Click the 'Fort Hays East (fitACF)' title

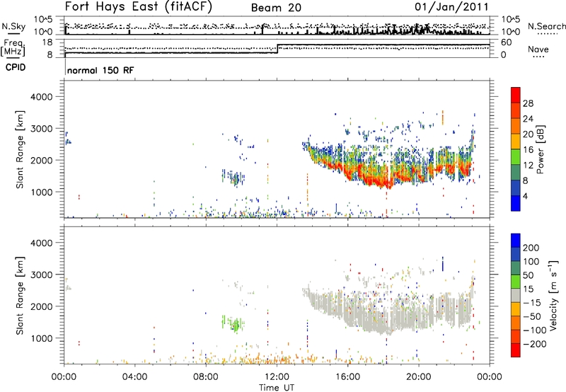coord(139,6)
